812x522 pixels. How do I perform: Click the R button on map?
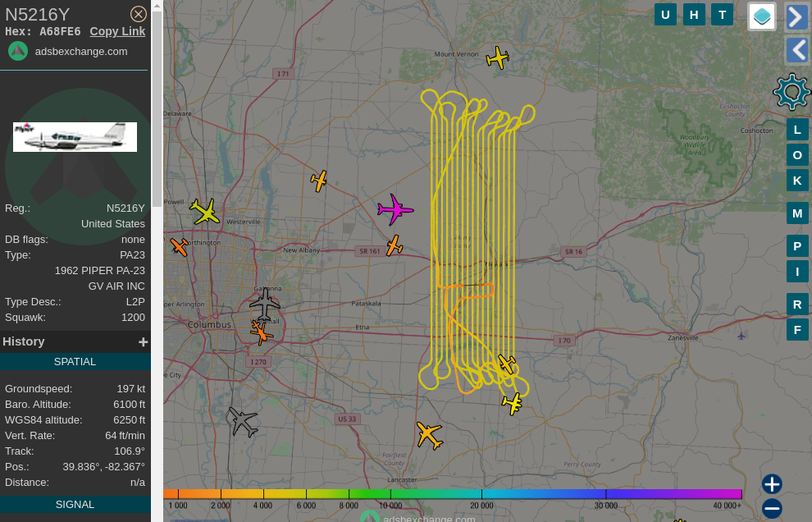click(797, 304)
